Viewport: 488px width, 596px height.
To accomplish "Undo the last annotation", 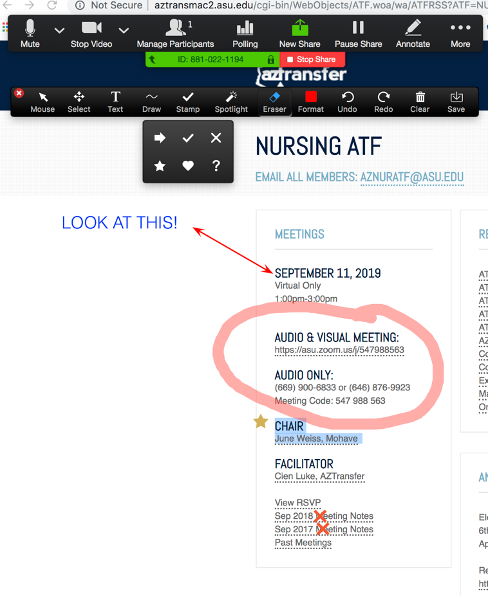I will [x=347, y=102].
